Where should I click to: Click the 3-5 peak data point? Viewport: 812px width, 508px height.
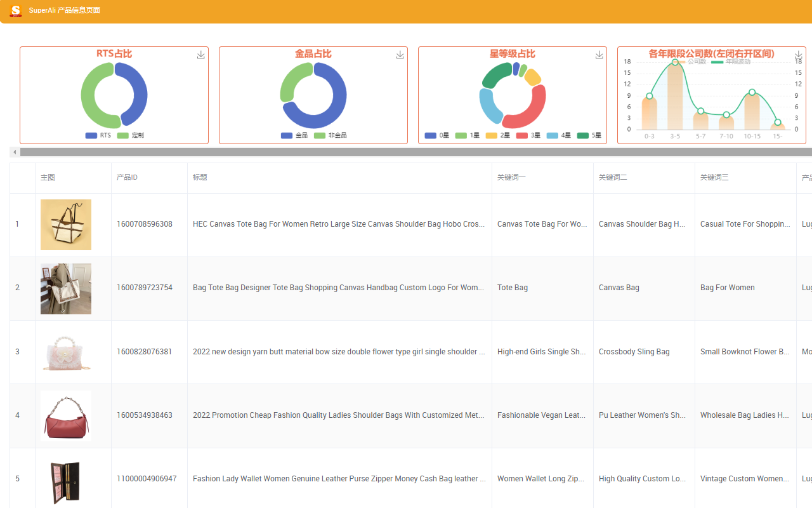[x=675, y=62]
